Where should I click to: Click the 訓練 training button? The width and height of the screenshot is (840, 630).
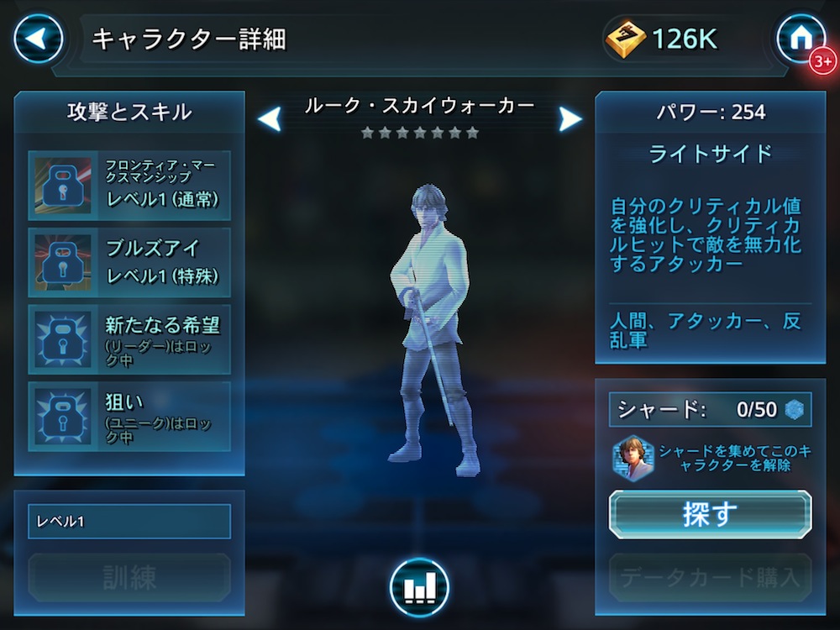click(x=129, y=578)
